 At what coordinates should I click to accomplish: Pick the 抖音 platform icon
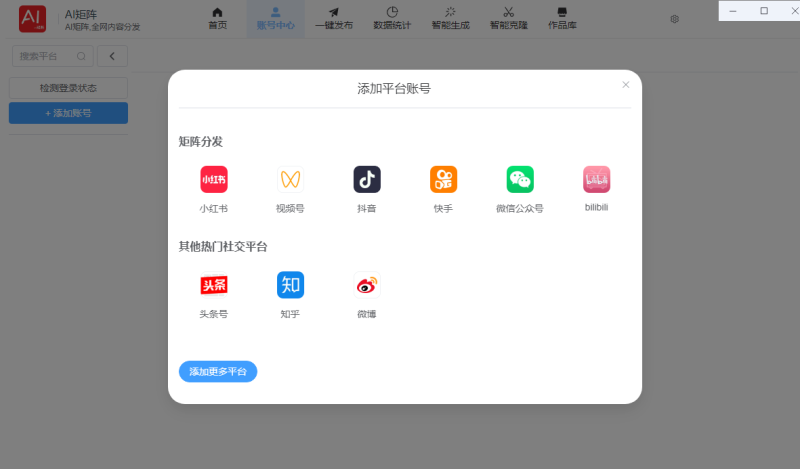point(367,179)
